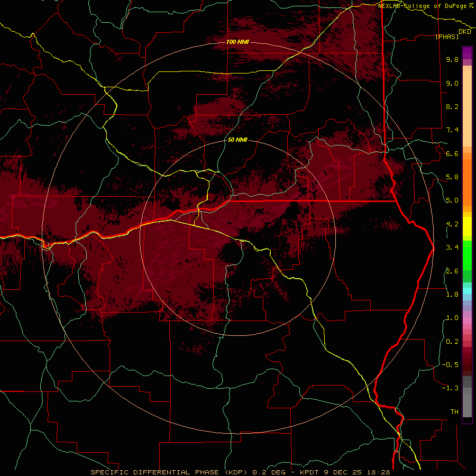476x476 pixels.
Task: Click the 0.2 scale label
Action: click(x=452, y=342)
